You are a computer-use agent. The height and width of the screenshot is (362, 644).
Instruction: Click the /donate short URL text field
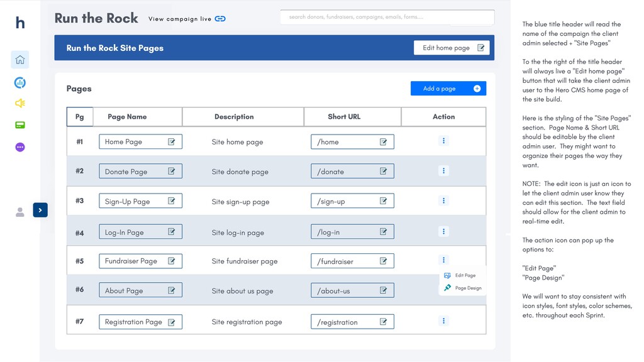point(352,171)
